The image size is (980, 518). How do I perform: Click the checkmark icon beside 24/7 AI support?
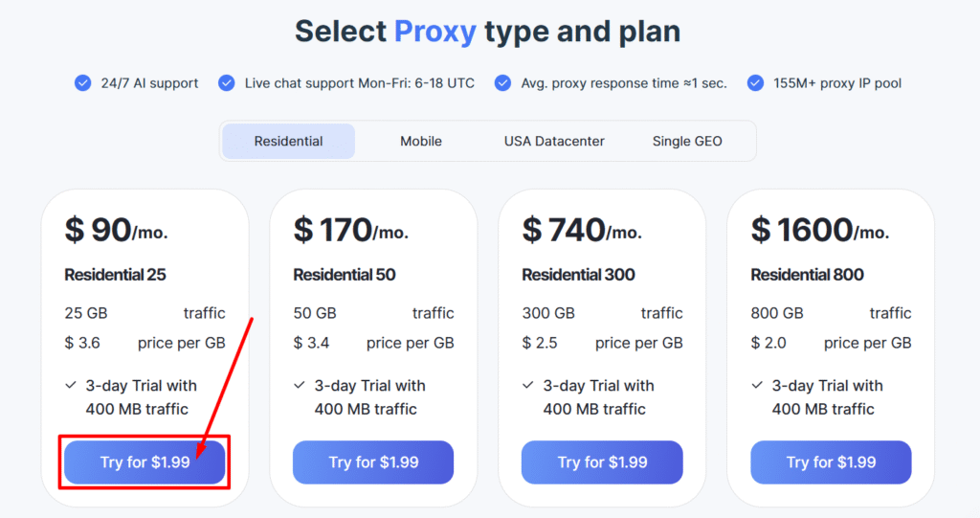83,83
